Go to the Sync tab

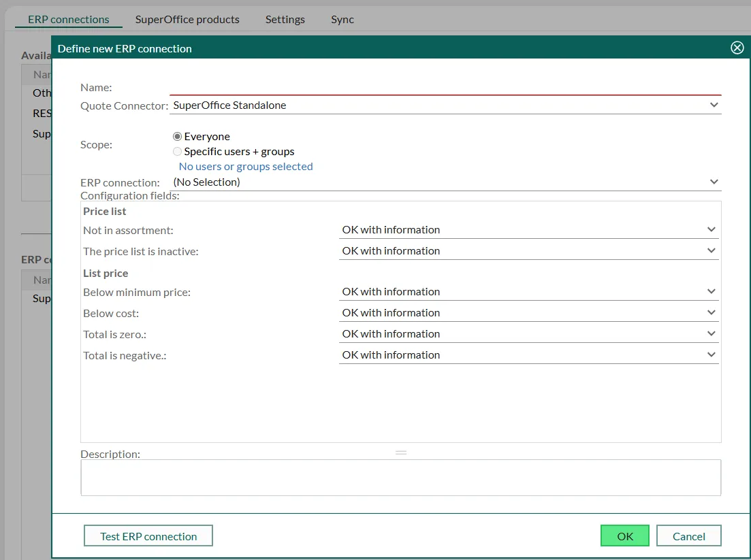coord(342,19)
